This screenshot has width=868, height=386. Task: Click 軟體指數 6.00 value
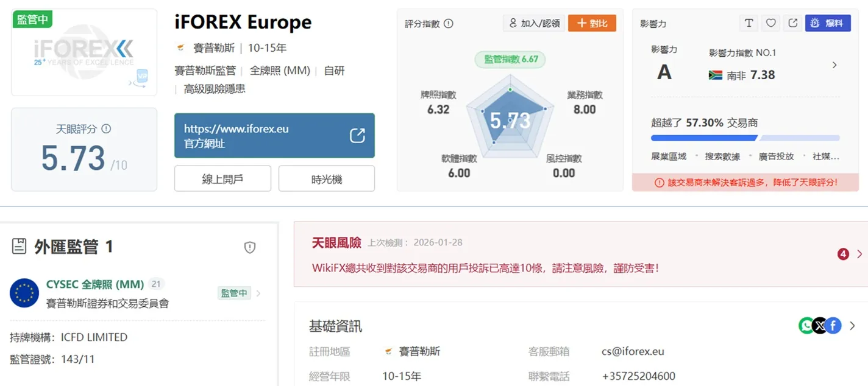459,173
